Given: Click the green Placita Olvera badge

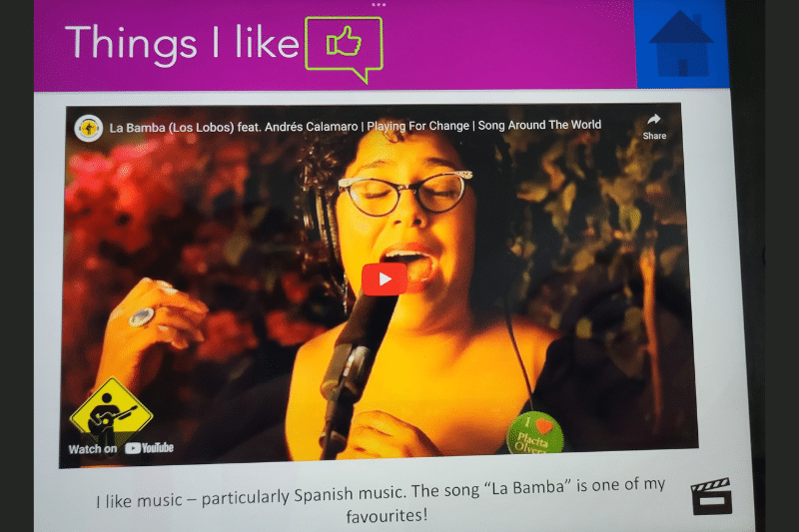Looking at the screenshot, I should (535, 433).
